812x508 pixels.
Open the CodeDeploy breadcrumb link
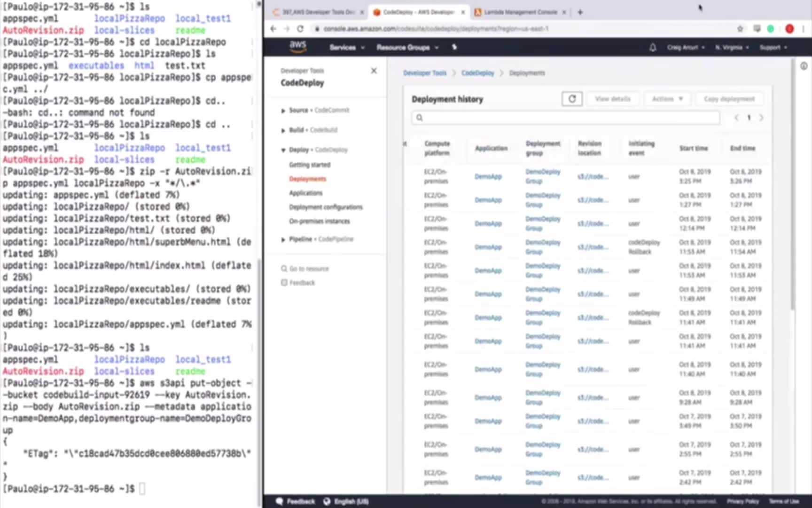477,73
